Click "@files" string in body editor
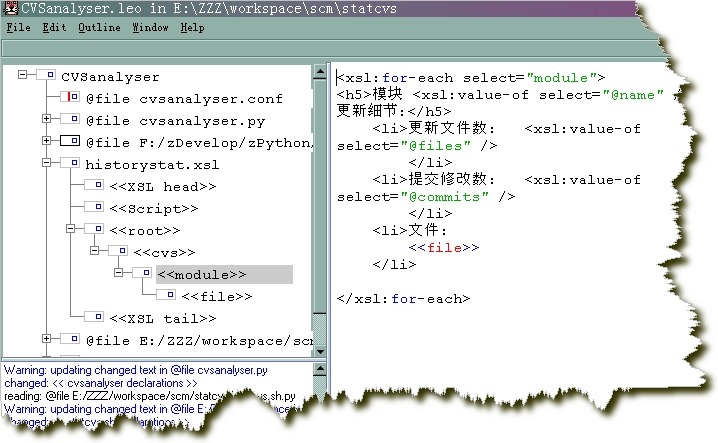Image resolution: width=718 pixels, height=443 pixels. [435, 146]
